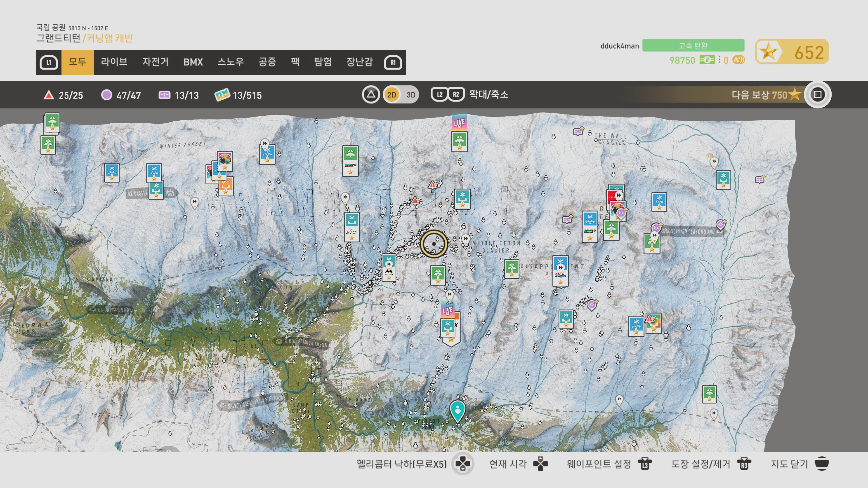The height and width of the screenshot is (488, 868).
Task: Select the green tree event below the reticle
Action: [x=438, y=275]
